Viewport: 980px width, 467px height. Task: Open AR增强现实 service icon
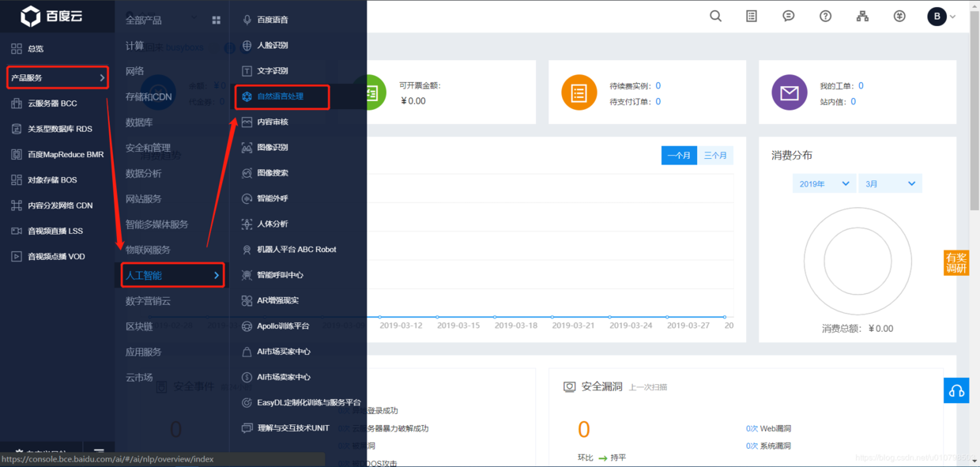pyautogui.click(x=247, y=300)
